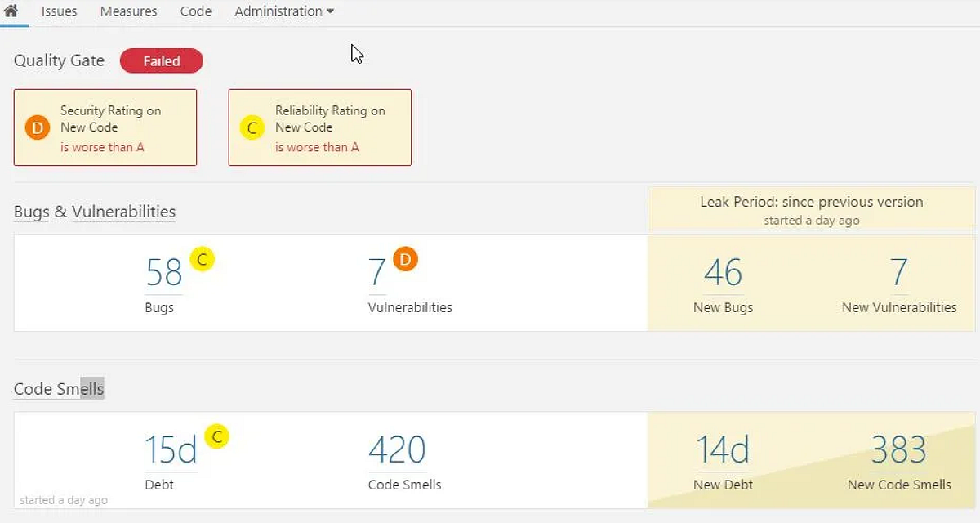Open the Administration dropdown menu
980x523 pixels.
283,11
